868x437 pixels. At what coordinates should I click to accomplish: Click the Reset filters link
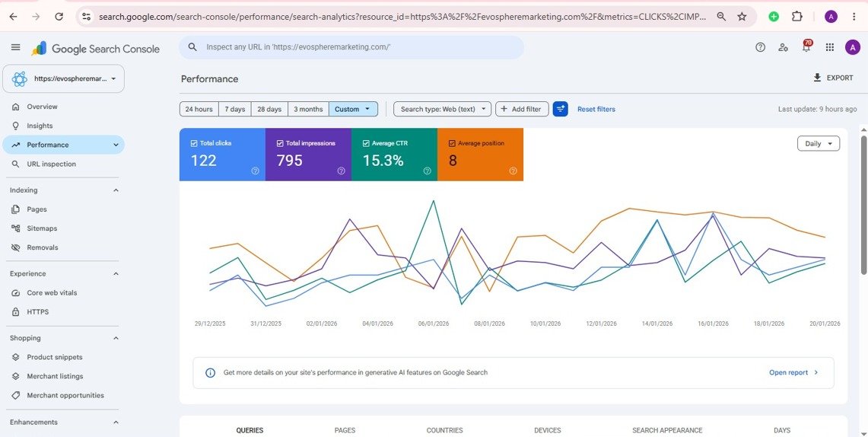tap(596, 109)
